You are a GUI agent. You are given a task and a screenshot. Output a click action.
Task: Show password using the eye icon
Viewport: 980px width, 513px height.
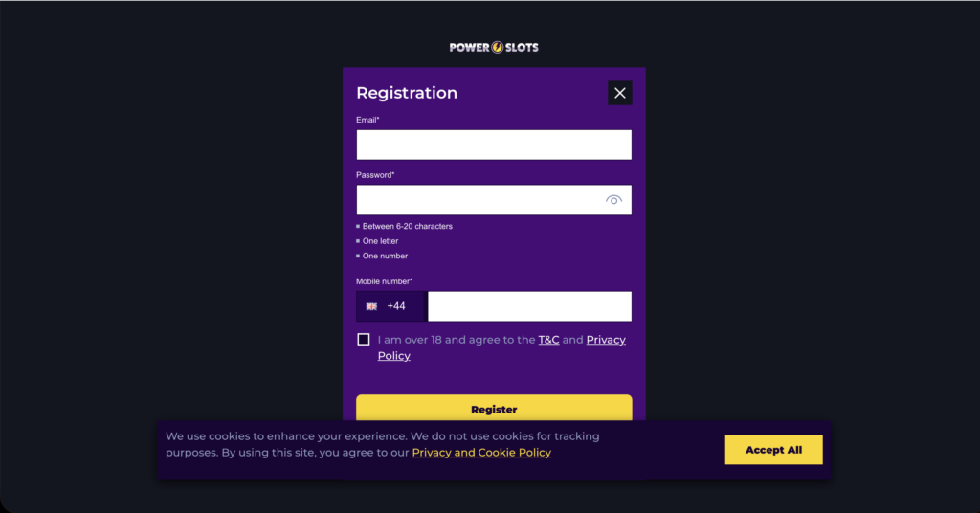click(x=613, y=200)
